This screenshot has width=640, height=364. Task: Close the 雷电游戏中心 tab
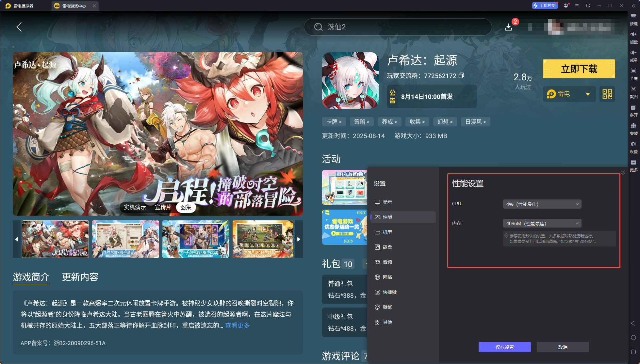pyautogui.click(x=94, y=6)
